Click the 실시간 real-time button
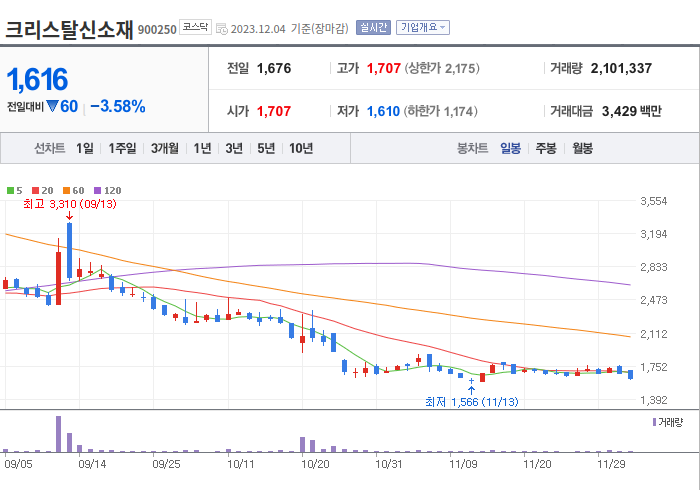Viewport: 700px width, 490px height. (x=373, y=28)
